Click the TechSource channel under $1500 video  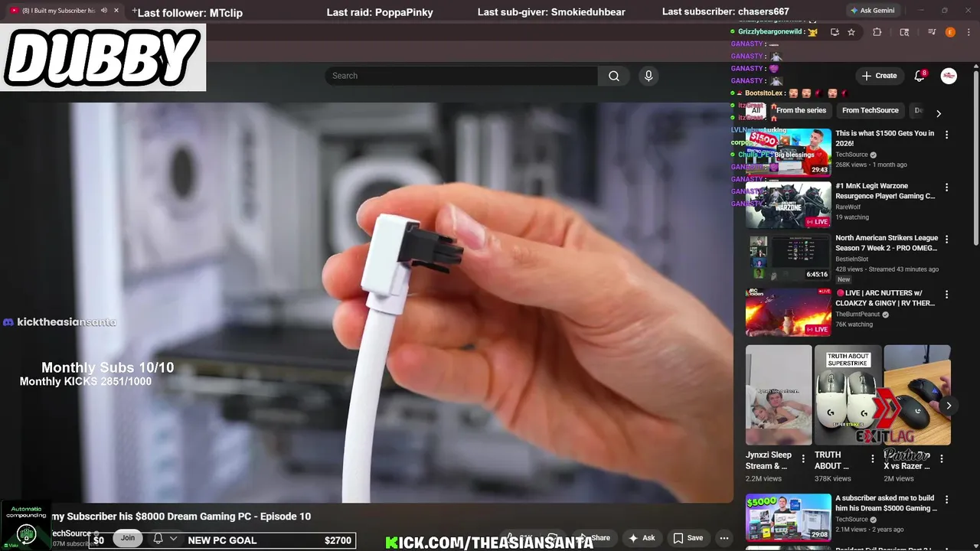coord(851,155)
